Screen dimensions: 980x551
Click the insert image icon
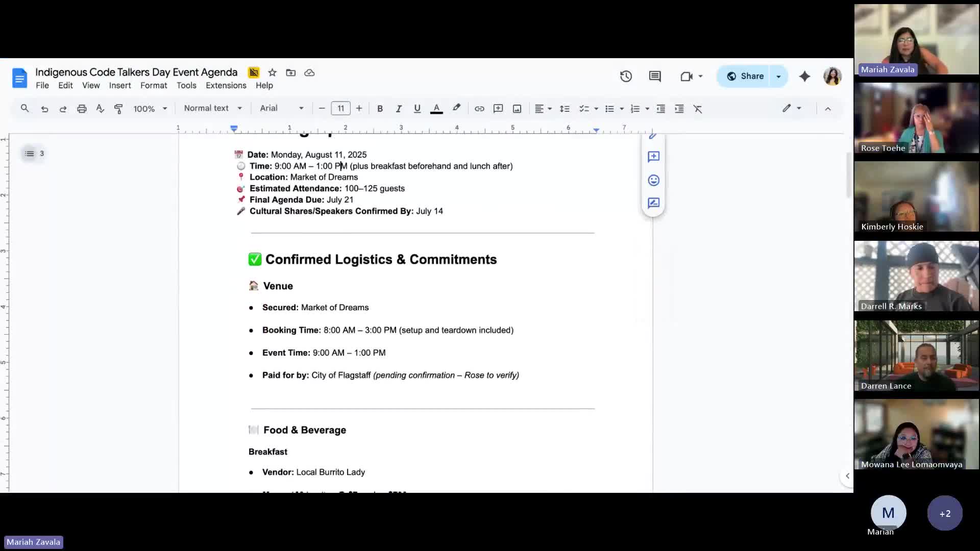517,109
